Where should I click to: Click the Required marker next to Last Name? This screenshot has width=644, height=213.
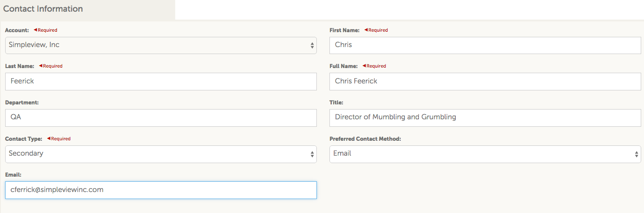(51, 66)
